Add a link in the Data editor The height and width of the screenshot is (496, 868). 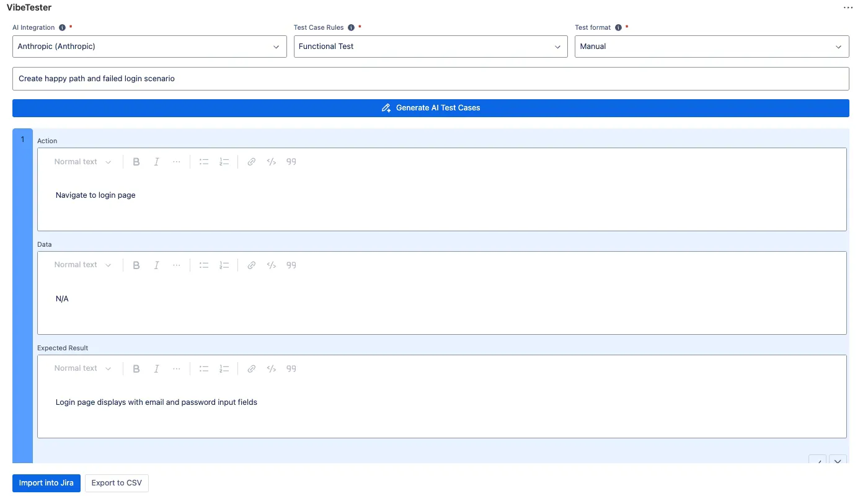tap(251, 265)
